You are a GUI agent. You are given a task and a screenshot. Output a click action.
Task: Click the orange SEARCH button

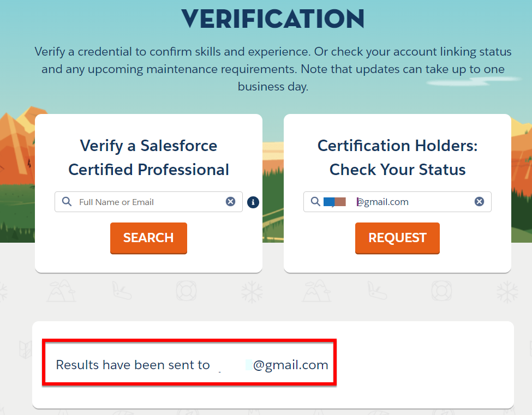[x=148, y=238]
